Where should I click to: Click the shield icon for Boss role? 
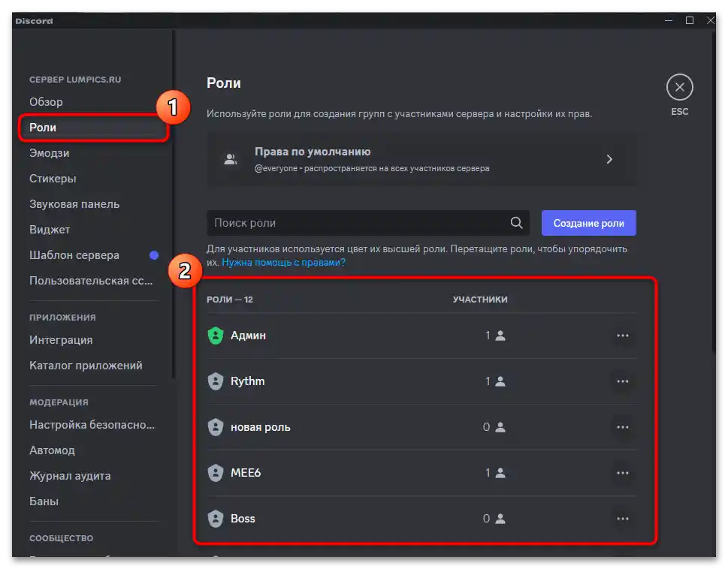(x=216, y=519)
